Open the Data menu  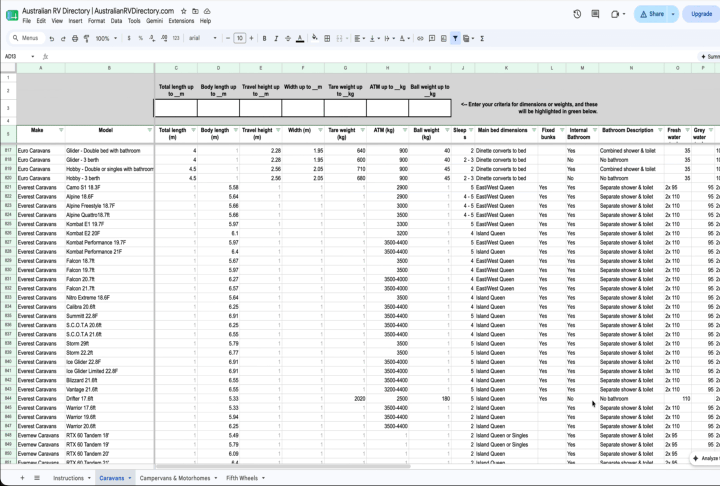coord(116,21)
